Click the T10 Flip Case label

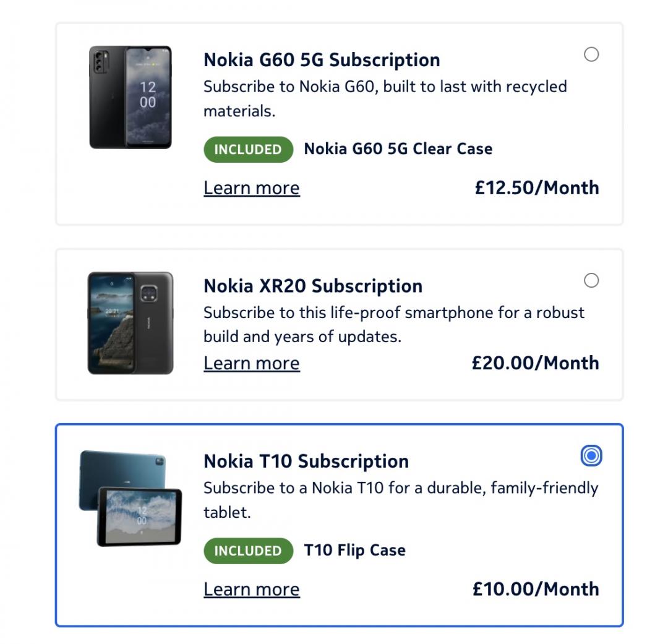(356, 550)
